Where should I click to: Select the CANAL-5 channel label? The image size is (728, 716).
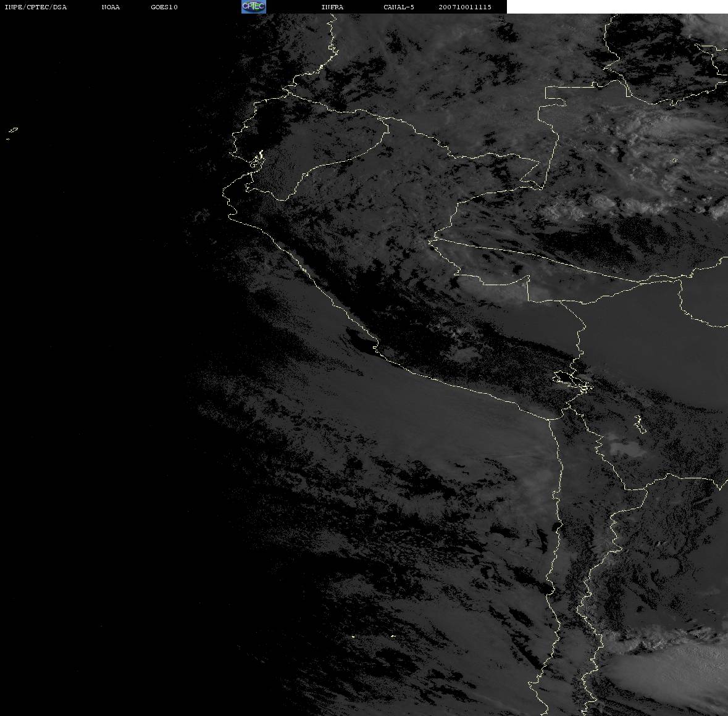[x=399, y=7]
